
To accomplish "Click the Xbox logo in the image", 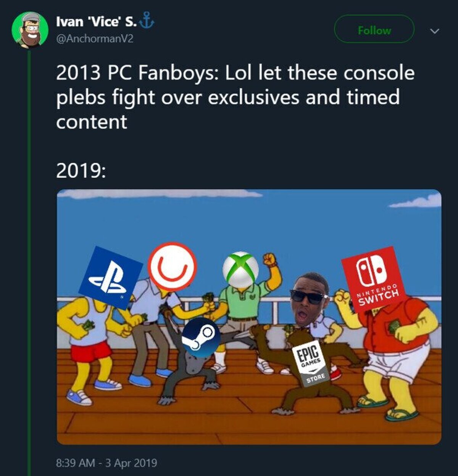I will click(240, 269).
